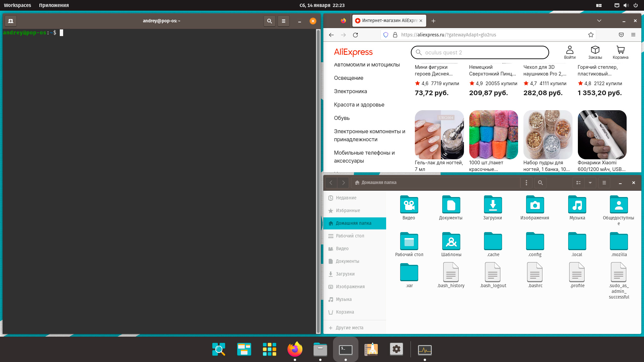
Task: Open Firefox list all tabs chevron
Action: click(599, 21)
